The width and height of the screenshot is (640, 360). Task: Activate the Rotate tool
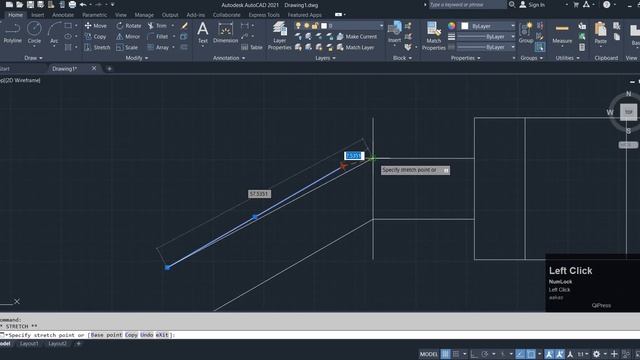click(x=129, y=26)
